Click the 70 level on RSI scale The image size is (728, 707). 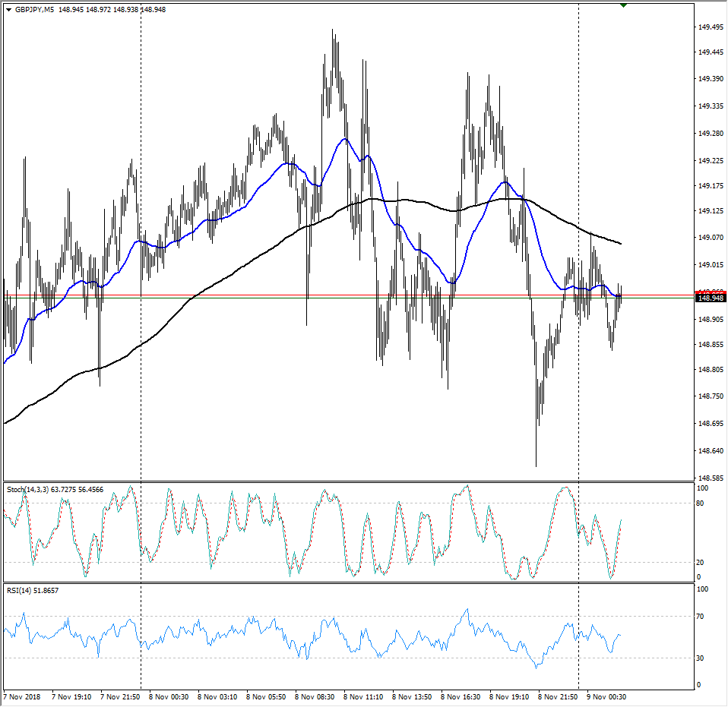click(703, 617)
